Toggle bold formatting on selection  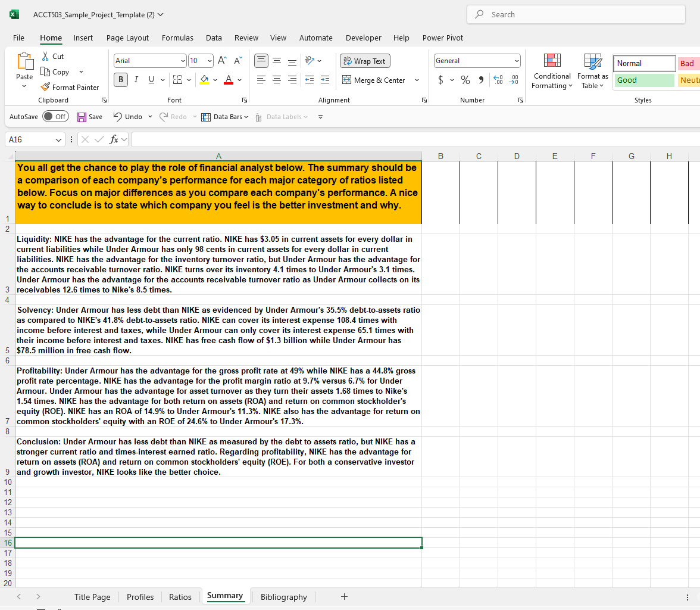click(121, 79)
